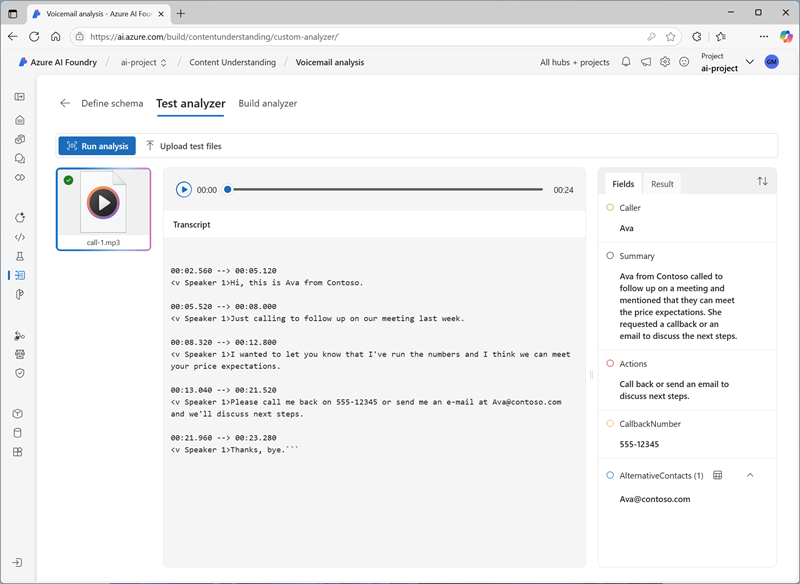Viewport: 800px width, 584px height.
Task: Select the Summary field heading
Action: click(637, 256)
